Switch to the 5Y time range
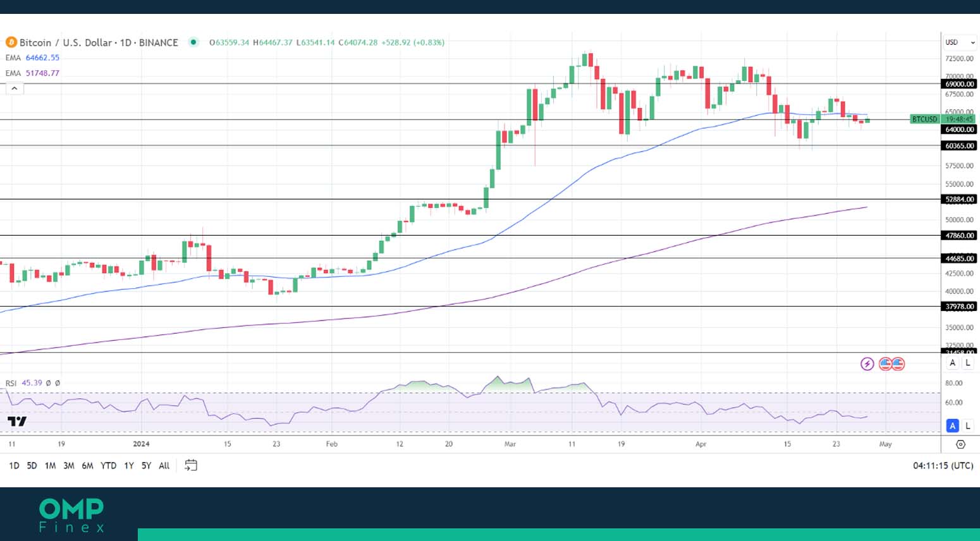Viewport: 980px width, 541px height. pos(146,466)
